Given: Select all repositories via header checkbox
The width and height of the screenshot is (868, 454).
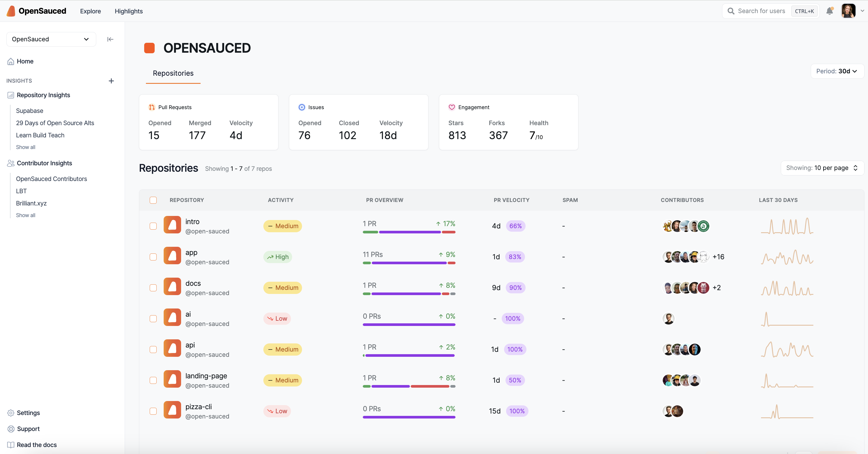Looking at the screenshot, I should click(153, 200).
